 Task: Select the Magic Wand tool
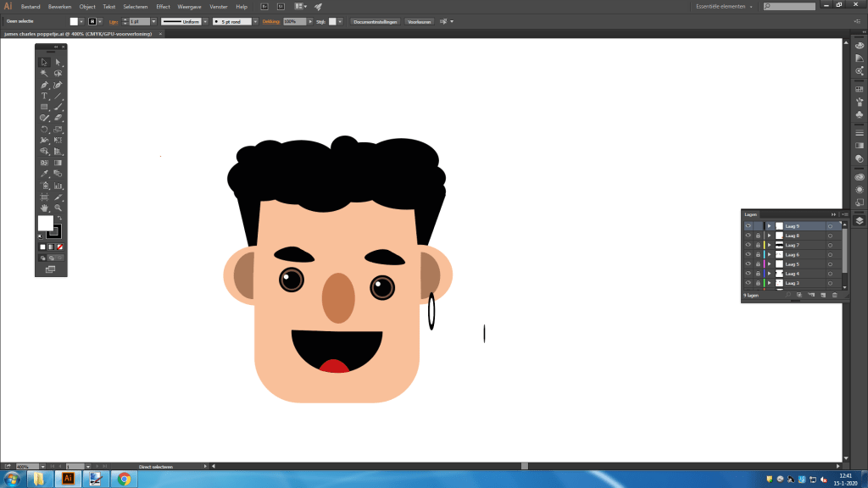44,74
